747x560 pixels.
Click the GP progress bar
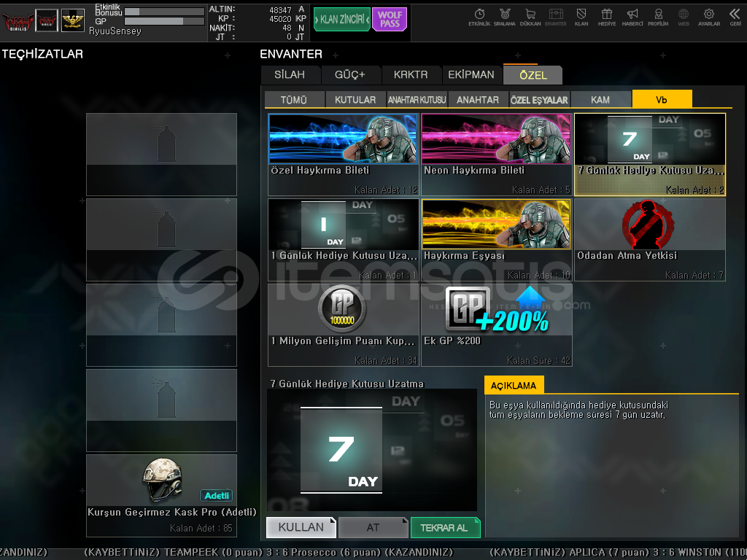(x=164, y=21)
